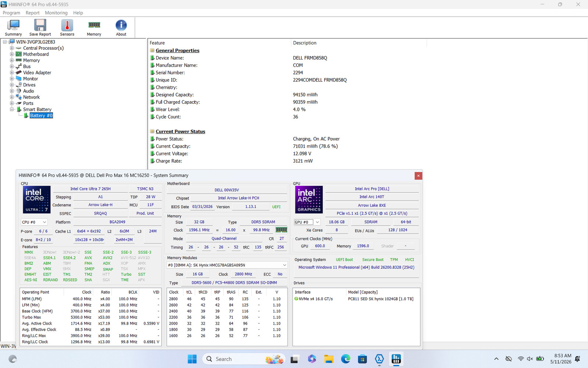This screenshot has width=588, height=368.
Task: Launch Copilot from the taskbar
Action: point(312,359)
